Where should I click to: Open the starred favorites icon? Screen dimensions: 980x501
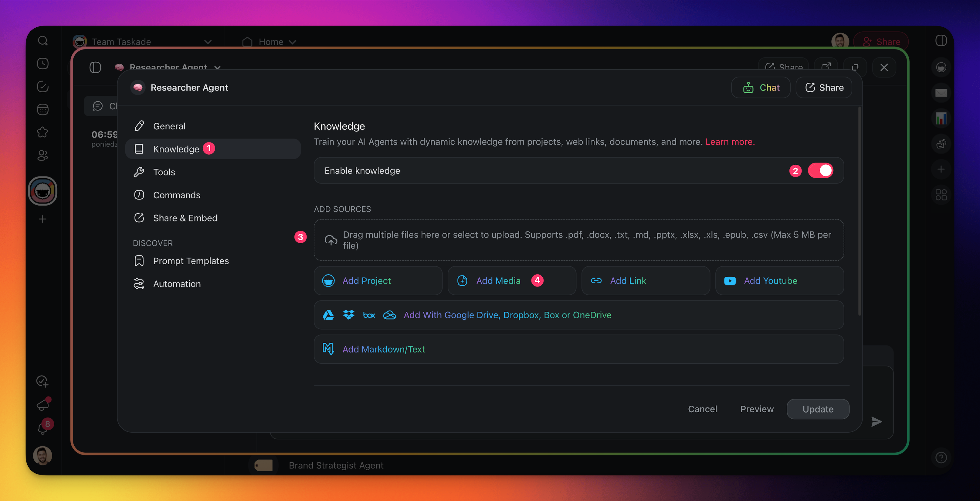[x=42, y=132]
